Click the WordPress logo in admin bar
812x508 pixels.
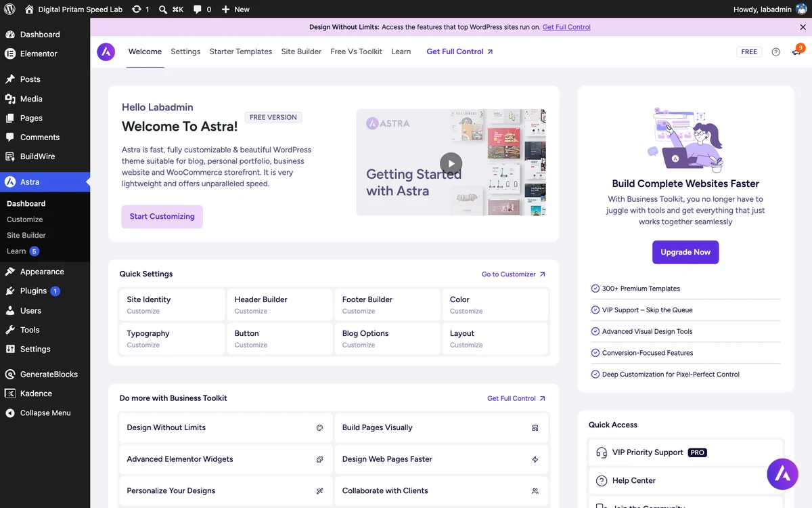tap(10, 9)
